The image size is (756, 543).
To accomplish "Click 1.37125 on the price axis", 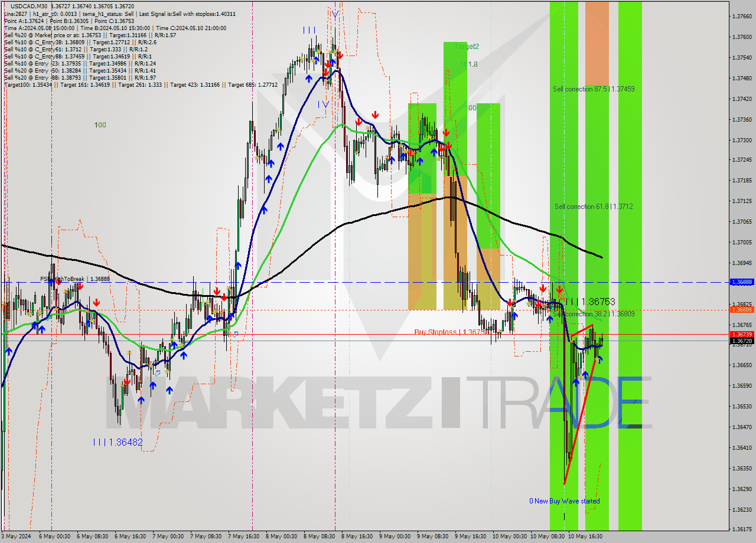I will pyautogui.click(x=742, y=201).
